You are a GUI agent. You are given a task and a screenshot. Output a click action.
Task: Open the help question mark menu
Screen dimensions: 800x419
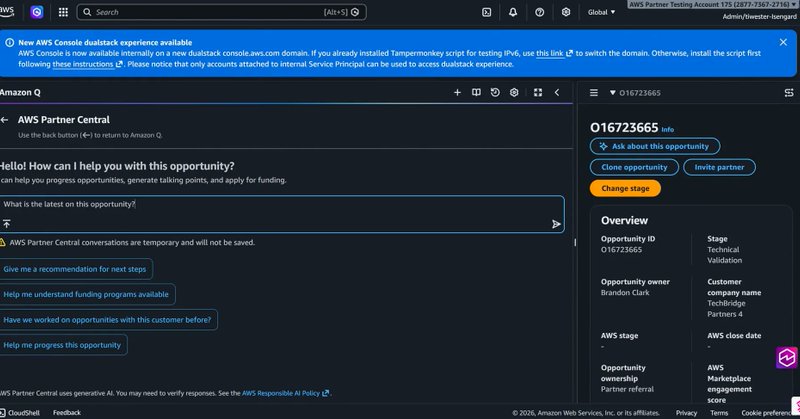click(x=539, y=12)
